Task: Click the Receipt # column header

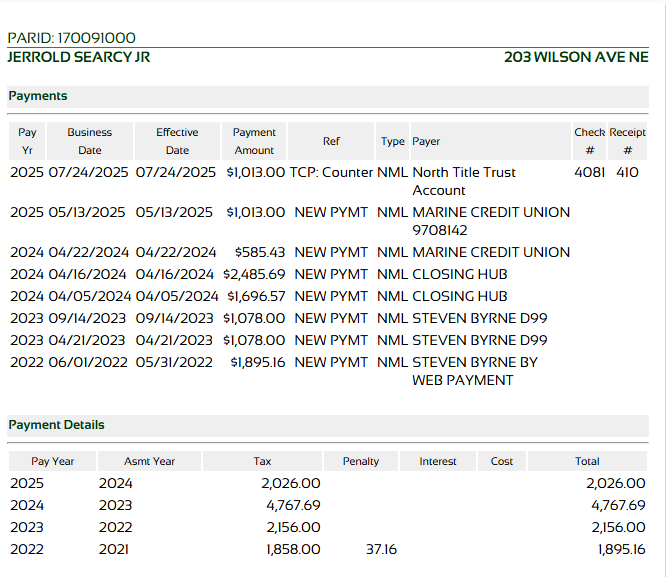Action: click(627, 141)
